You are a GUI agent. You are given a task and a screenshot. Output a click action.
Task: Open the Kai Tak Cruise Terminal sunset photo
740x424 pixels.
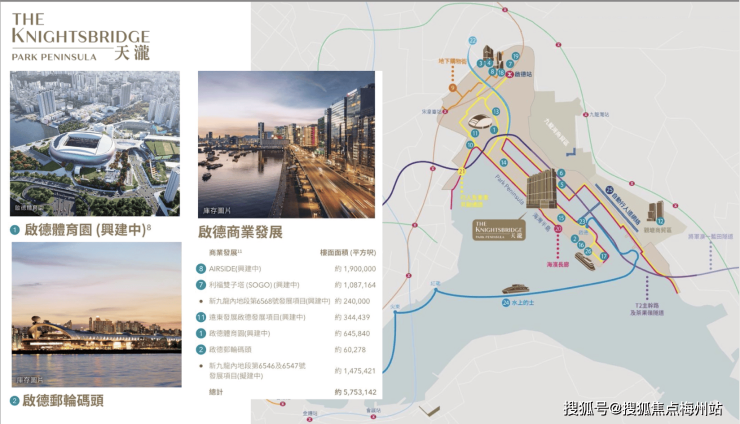click(97, 314)
